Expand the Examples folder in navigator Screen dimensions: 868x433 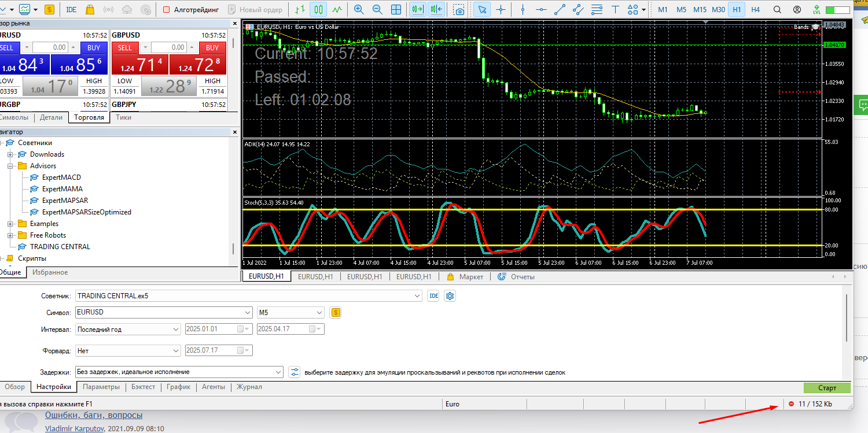pos(10,224)
